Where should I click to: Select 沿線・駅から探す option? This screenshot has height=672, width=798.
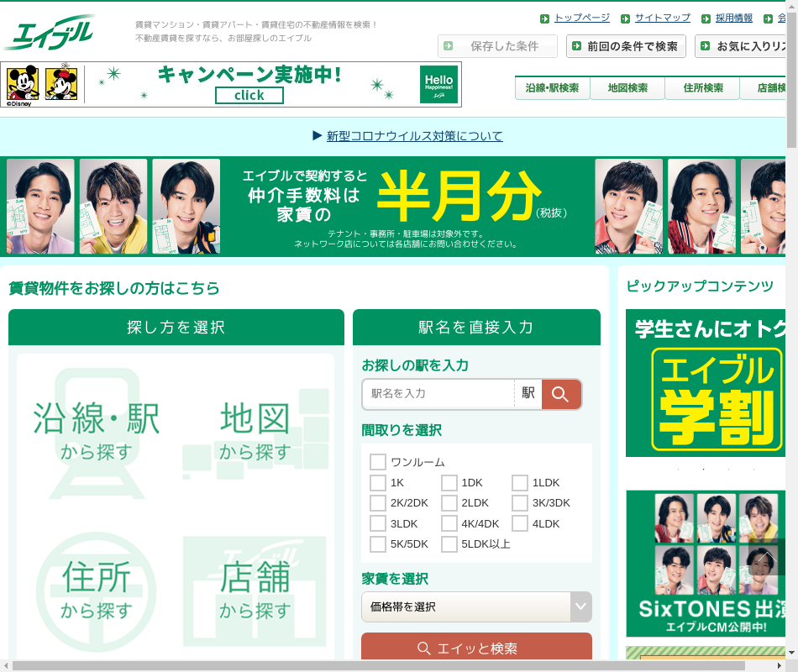(x=97, y=433)
